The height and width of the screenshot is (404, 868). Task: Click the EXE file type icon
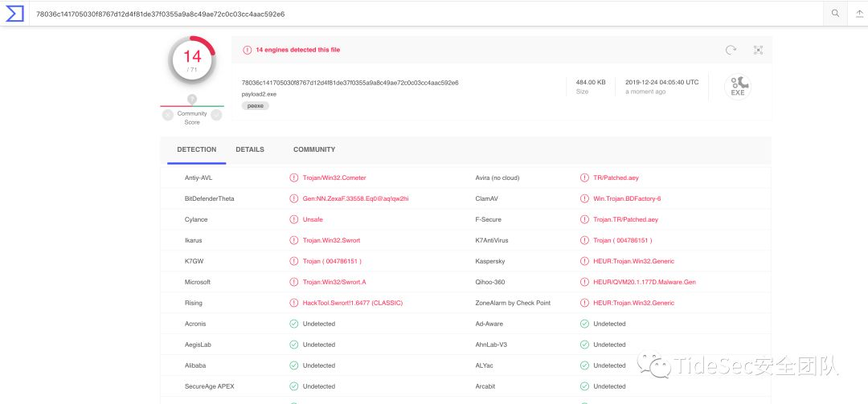(737, 87)
